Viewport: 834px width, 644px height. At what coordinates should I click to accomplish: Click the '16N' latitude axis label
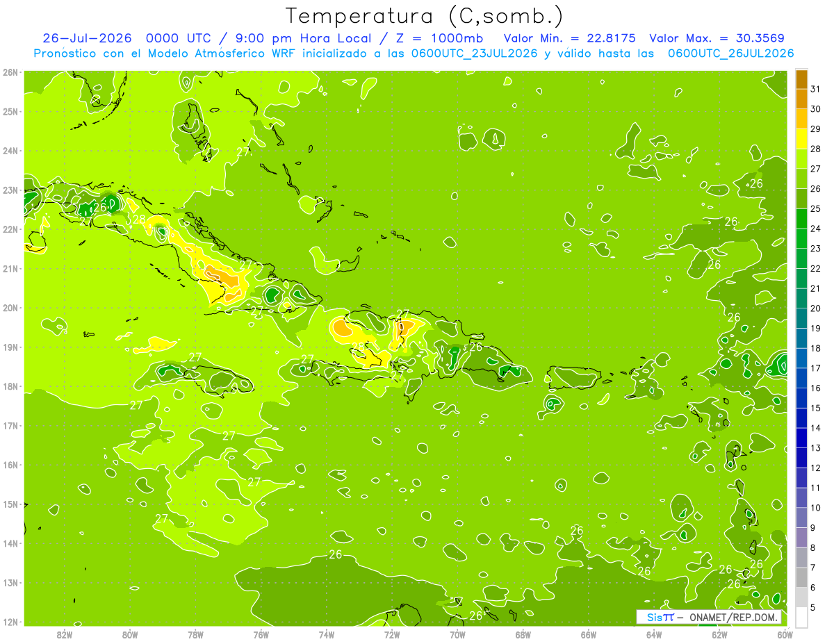coord(10,465)
